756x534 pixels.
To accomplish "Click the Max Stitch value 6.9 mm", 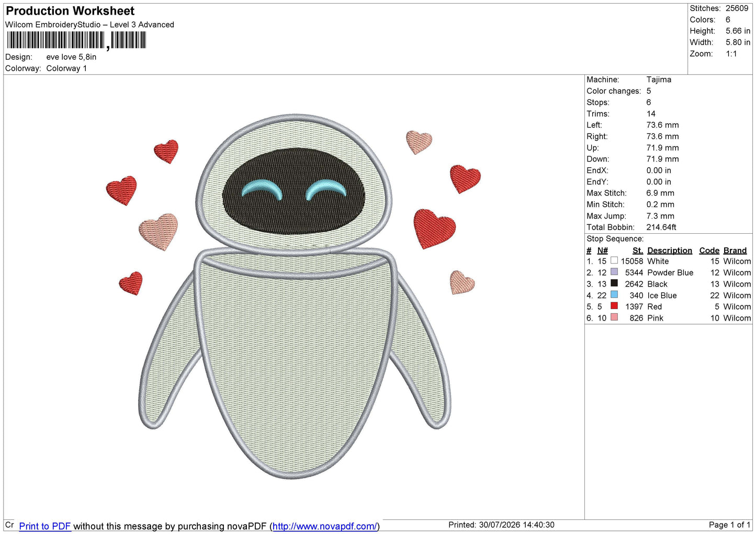I will pyautogui.click(x=660, y=193).
